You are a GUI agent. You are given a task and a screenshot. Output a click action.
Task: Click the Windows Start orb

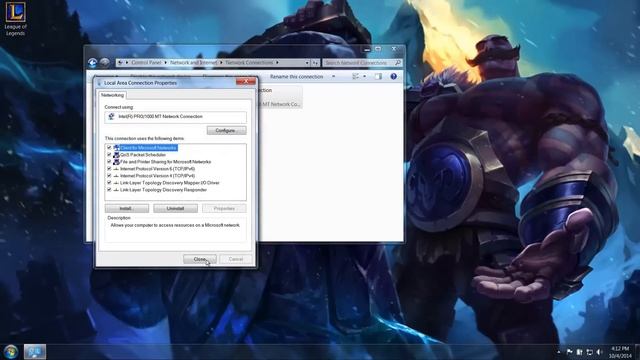coord(11,351)
